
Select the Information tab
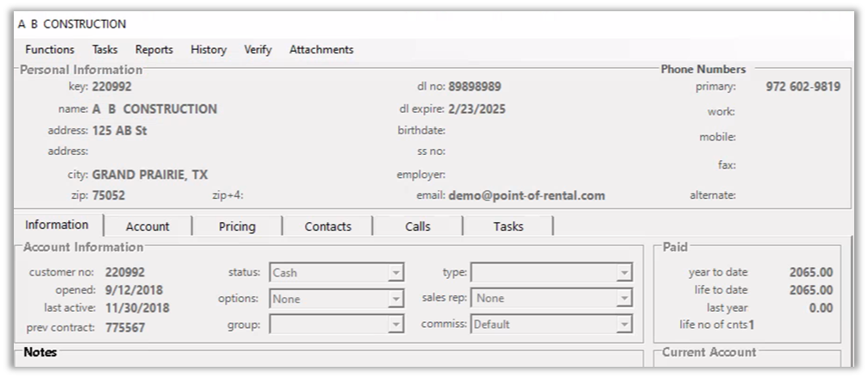tap(57, 226)
